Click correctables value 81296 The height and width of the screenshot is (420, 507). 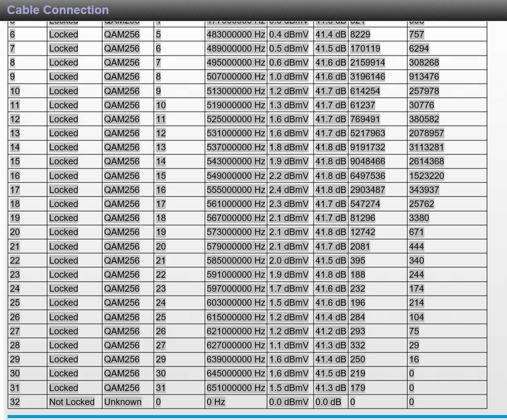362,218
